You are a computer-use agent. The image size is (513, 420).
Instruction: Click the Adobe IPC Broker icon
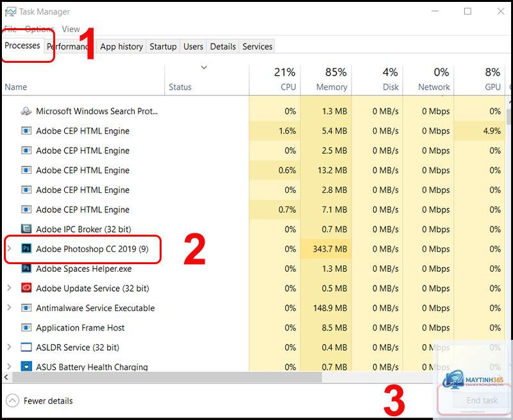click(x=26, y=229)
